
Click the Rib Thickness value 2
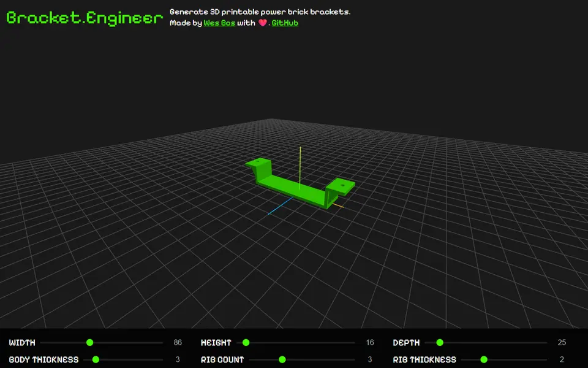click(562, 360)
